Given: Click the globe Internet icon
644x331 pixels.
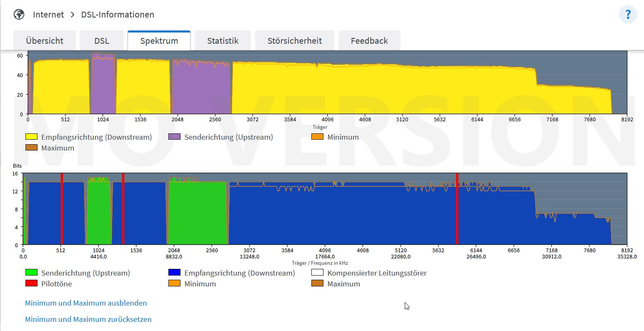Looking at the screenshot, I should tap(19, 15).
